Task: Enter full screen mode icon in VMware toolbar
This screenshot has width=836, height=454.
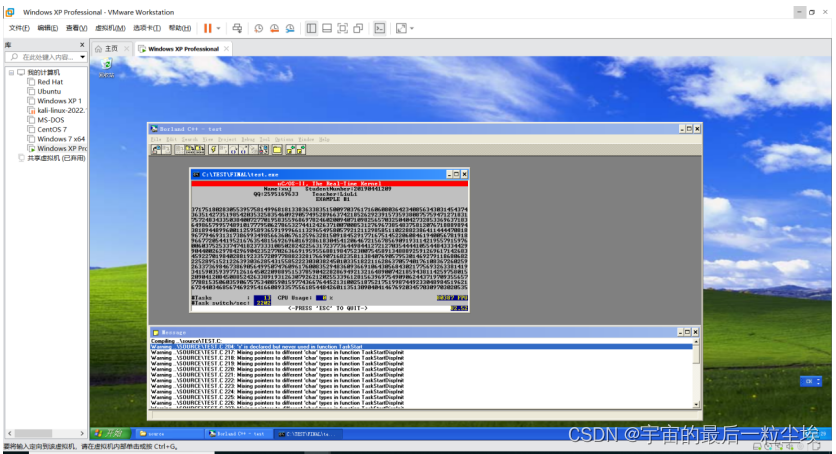Action: [x=343, y=28]
